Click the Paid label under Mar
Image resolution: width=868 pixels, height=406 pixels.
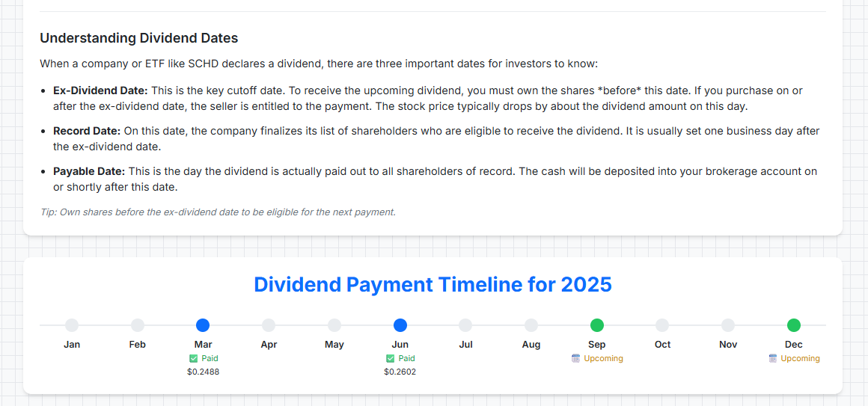click(x=210, y=358)
